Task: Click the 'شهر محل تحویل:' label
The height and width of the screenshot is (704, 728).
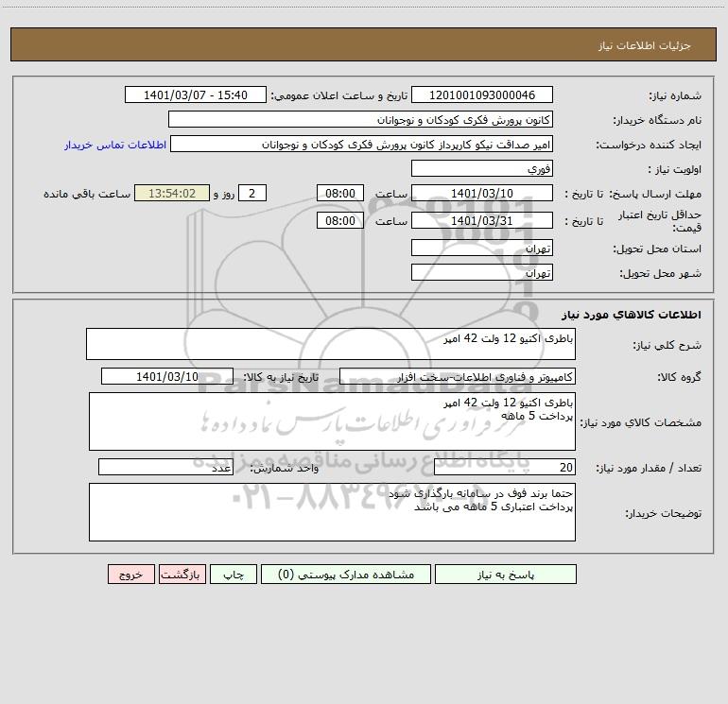Action: (x=661, y=273)
